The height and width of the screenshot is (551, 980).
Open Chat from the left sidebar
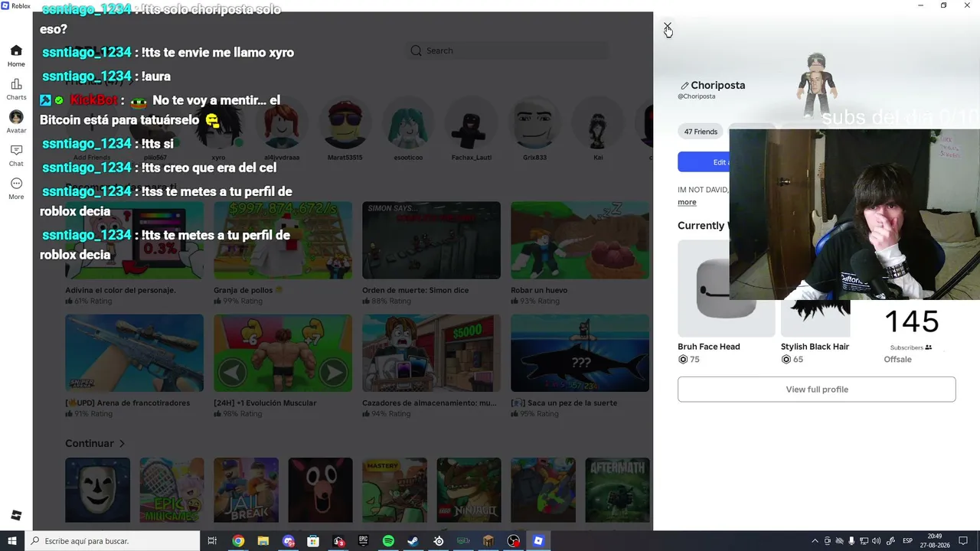pyautogui.click(x=16, y=155)
